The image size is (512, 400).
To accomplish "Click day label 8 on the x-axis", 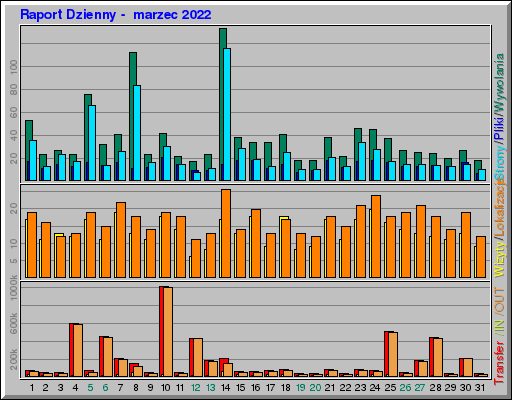I will pyautogui.click(x=136, y=388).
